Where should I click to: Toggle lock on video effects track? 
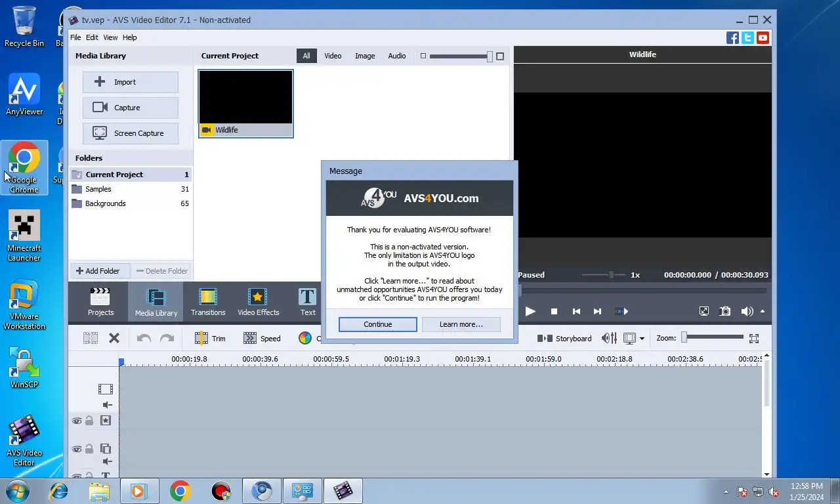click(x=89, y=421)
